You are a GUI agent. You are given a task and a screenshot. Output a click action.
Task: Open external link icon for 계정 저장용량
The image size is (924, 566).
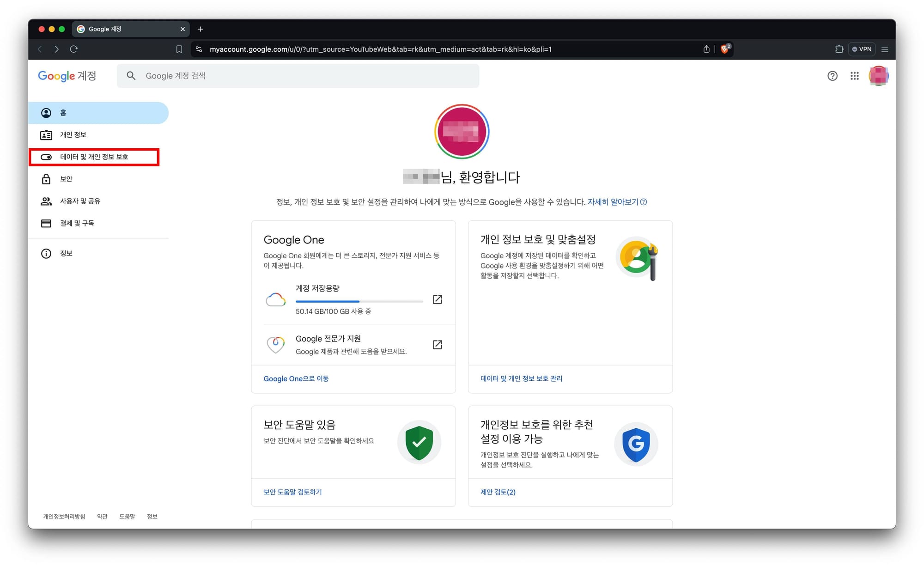437,299
